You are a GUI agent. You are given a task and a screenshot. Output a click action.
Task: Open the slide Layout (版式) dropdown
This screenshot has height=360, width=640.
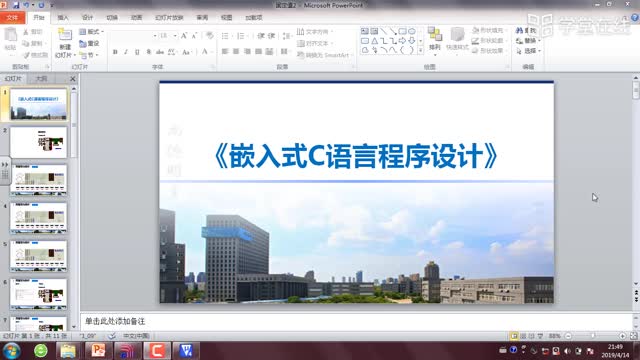91,32
